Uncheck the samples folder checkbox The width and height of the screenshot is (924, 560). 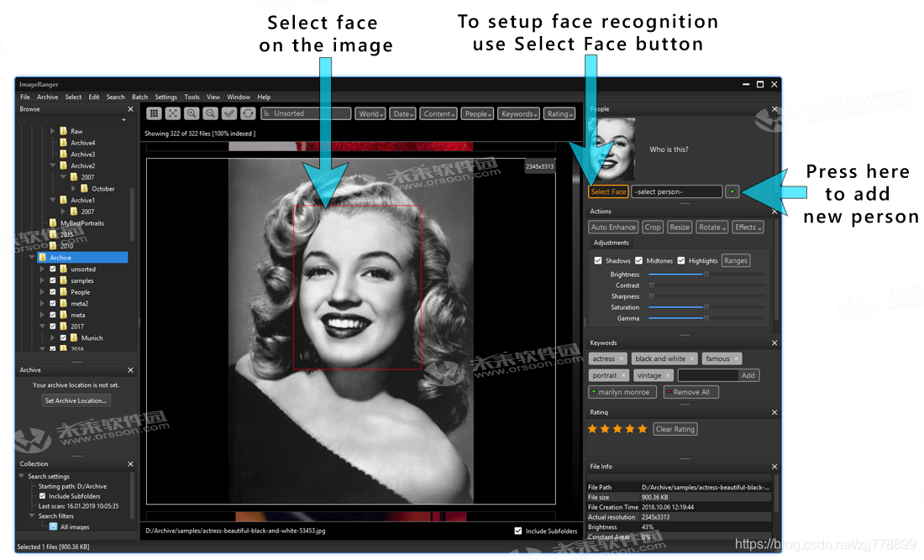pos(53,280)
